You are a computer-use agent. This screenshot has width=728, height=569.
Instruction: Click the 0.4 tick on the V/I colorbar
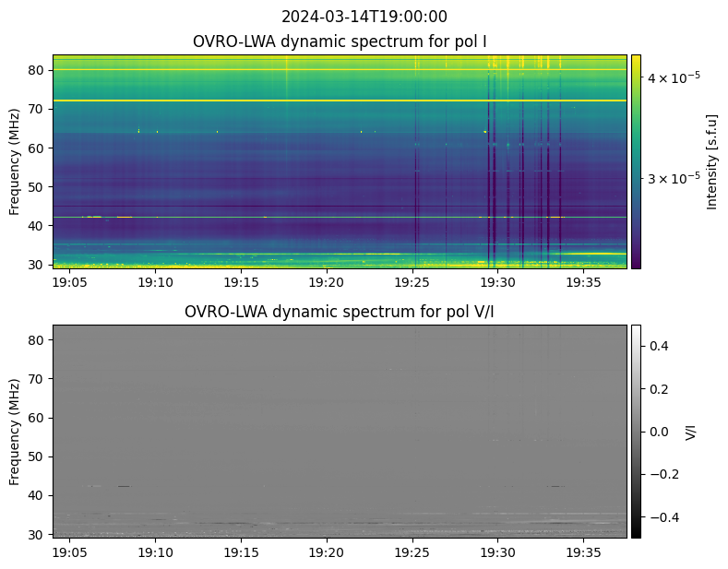[657, 346]
